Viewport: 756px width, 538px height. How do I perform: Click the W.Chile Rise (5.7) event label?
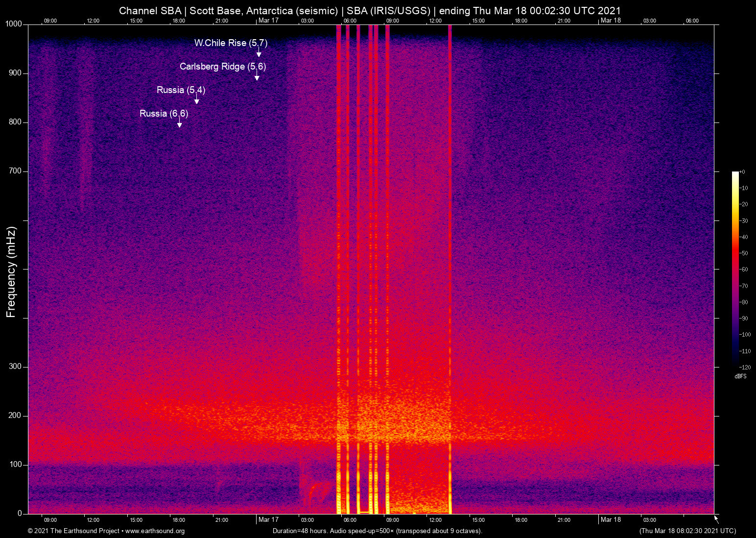click(231, 43)
